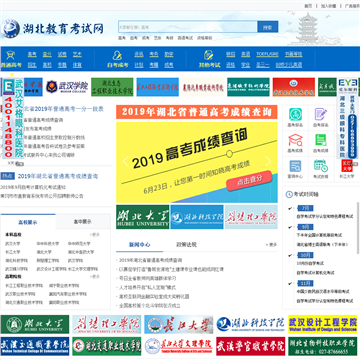
Task: Open news item 人才培养开启“私人定制”模式
Action: (147, 287)
